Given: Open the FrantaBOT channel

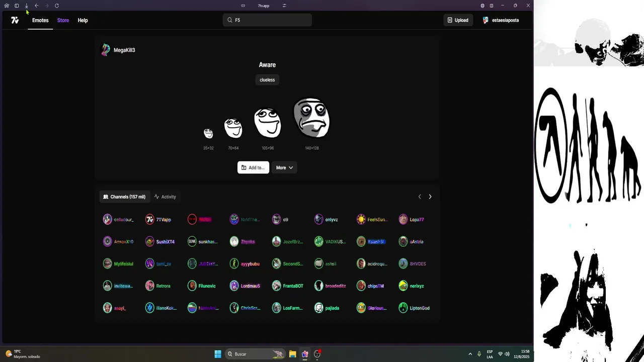Looking at the screenshot, I should pos(288,286).
